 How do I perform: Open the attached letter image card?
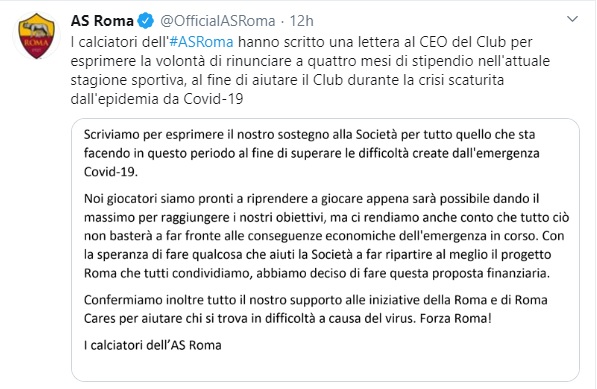tap(325, 250)
